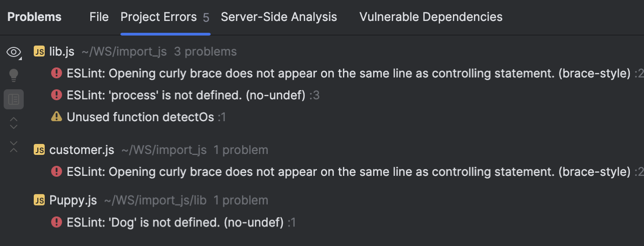Toggle the editor preview panel icon
This screenshot has width=644, height=246.
pos(14,99)
